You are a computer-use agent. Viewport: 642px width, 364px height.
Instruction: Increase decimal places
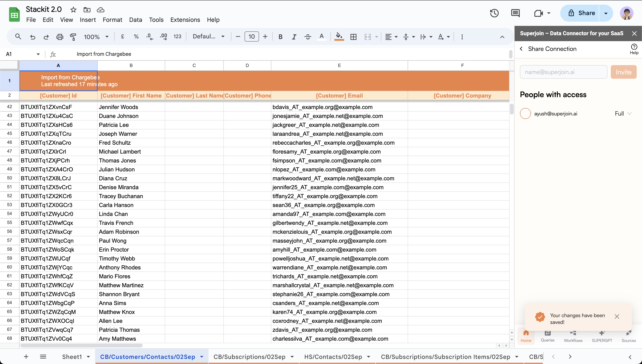tap(163, 37)
